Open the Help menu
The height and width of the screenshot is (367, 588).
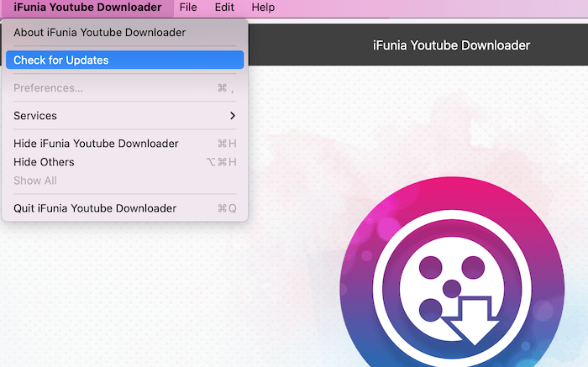[263, 8]
